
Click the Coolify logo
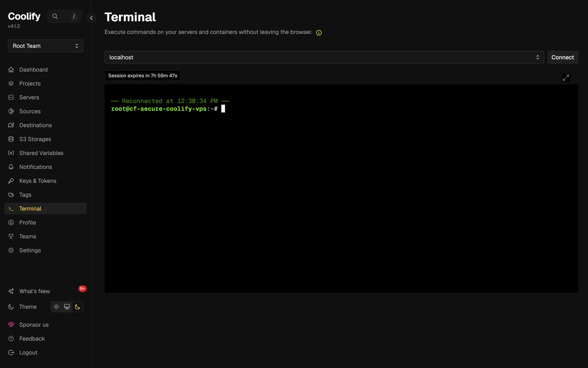[x=24, y=16]
